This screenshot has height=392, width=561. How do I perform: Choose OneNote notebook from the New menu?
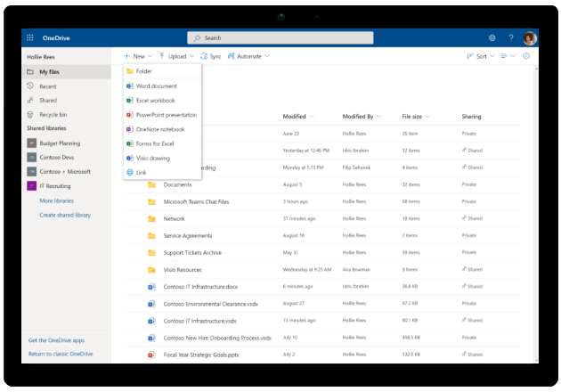(162, 129)
